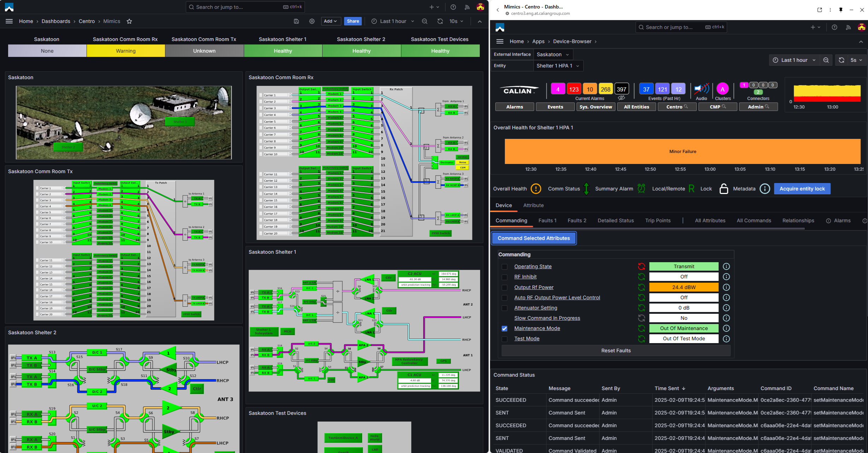Check the RF Inhibit checkbox
The image size is (868, 453).
tap(504, 277)
